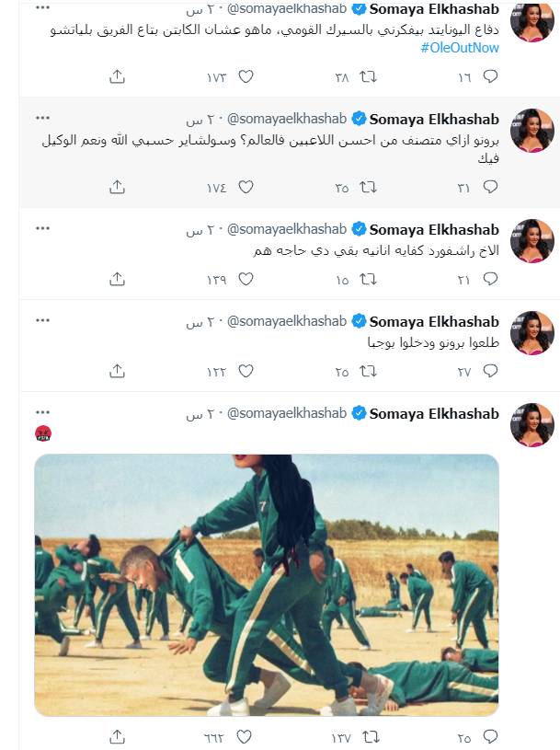Retweet the tweet with 38 retweets
Viewport: 560px width, 750px height.
click(368, 77)
